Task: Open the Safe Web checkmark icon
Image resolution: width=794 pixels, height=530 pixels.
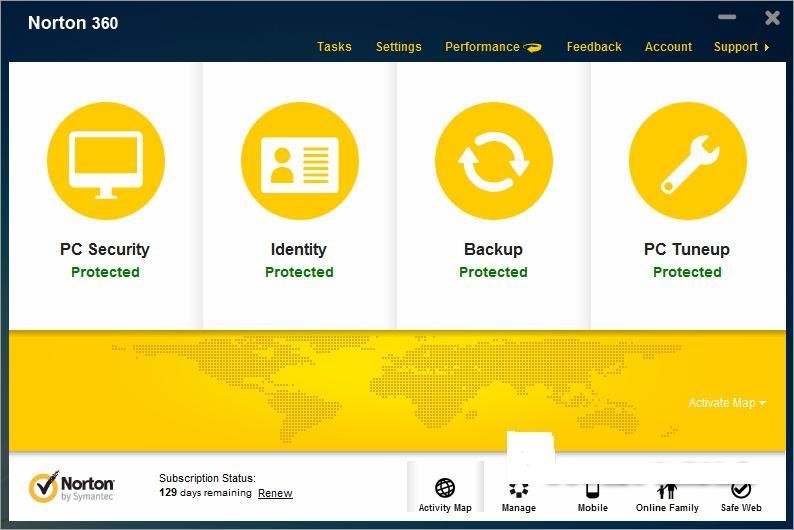Action: pyautogui.click(x=741, y=490)
